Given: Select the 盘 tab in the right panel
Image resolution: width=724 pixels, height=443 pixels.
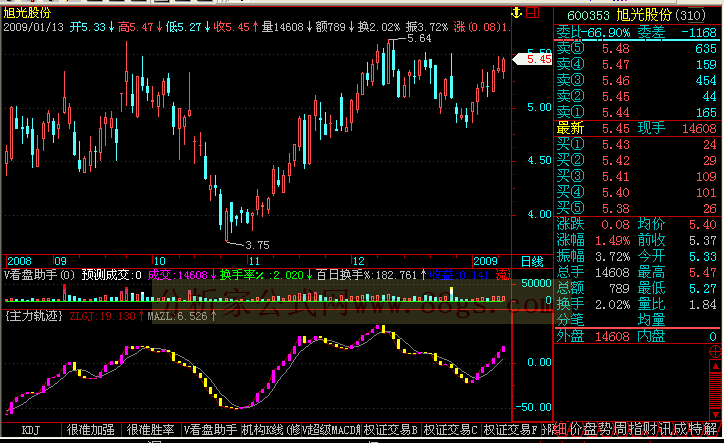Looking at the screenshot, I should (591, 429).
